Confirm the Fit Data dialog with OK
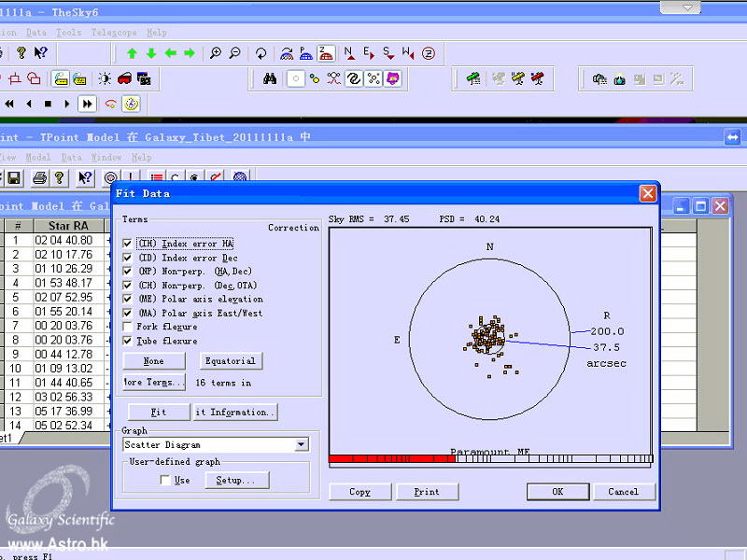747x560 pixels. click(557, 492)
